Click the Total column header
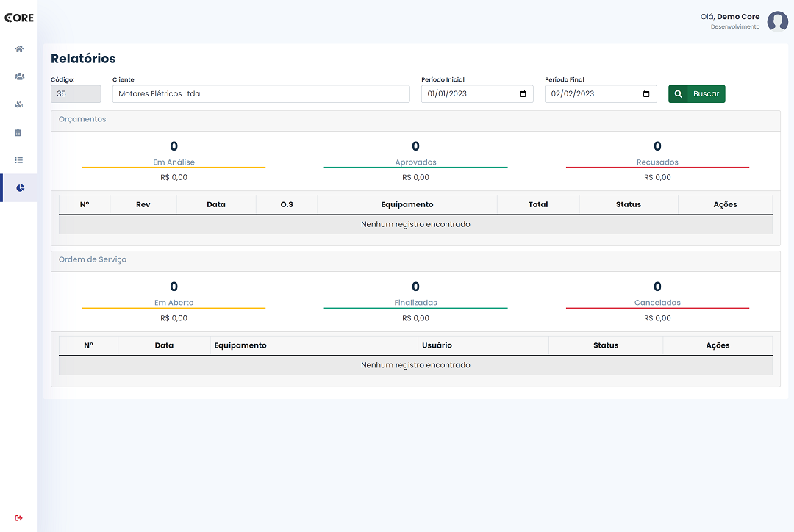Screen dimensions: 794x532 tap(537, 204)
